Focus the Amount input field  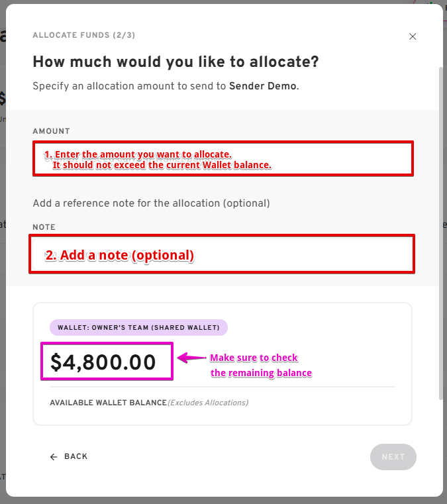pos(223,158)
